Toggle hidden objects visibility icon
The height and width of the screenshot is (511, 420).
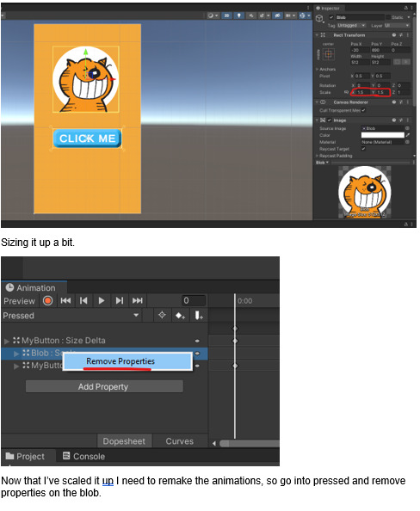(x=277, y=15)
